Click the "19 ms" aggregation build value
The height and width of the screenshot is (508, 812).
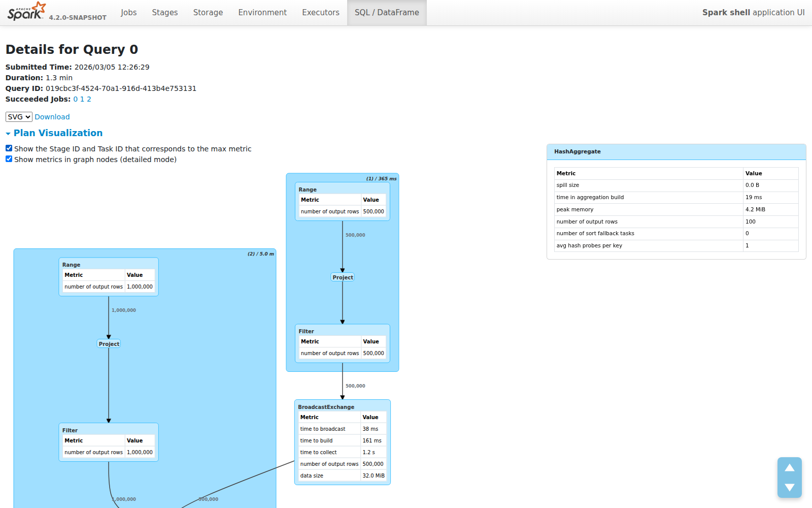coord(754,197)
